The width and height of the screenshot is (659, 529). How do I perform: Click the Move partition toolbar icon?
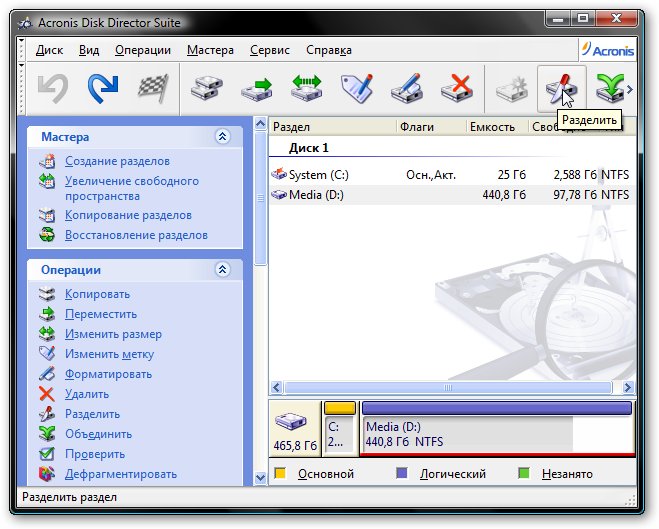point(257,89)
